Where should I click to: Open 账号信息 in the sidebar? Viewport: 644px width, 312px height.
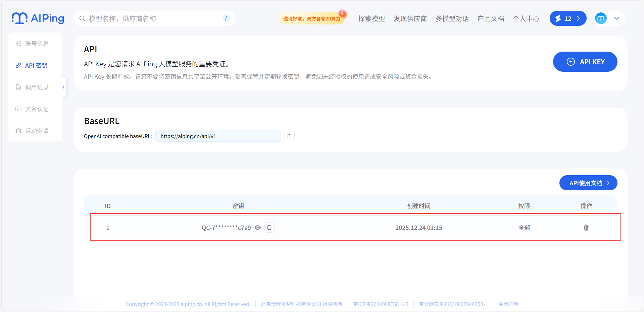[32, 44]
